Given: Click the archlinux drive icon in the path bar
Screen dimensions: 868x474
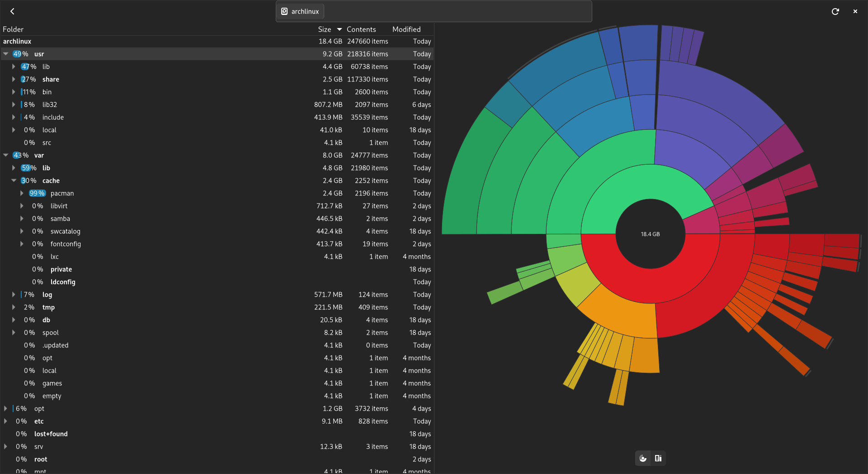Looking at the screenshot, I should 284,11.
